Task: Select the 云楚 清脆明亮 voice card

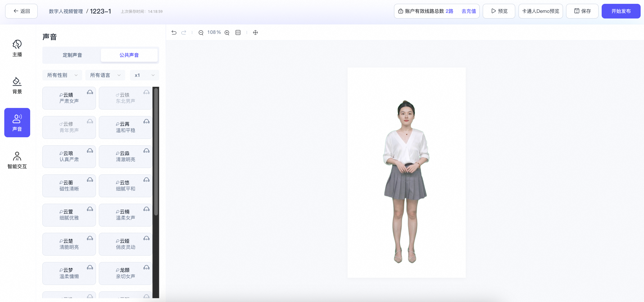Action: pos(69,244)
